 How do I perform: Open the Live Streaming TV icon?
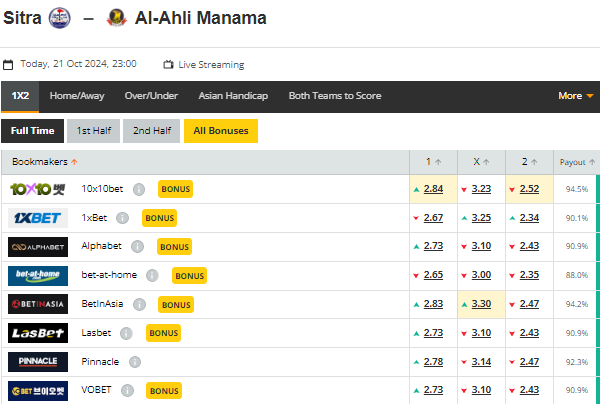click(x=168, y=64)
